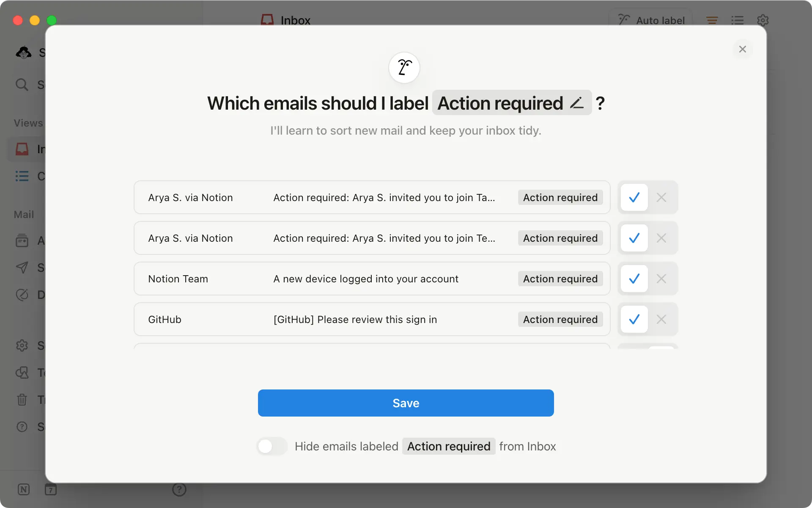Click the Save button
The width and height of the screenshot is (812, 508).
coord(405,403)
